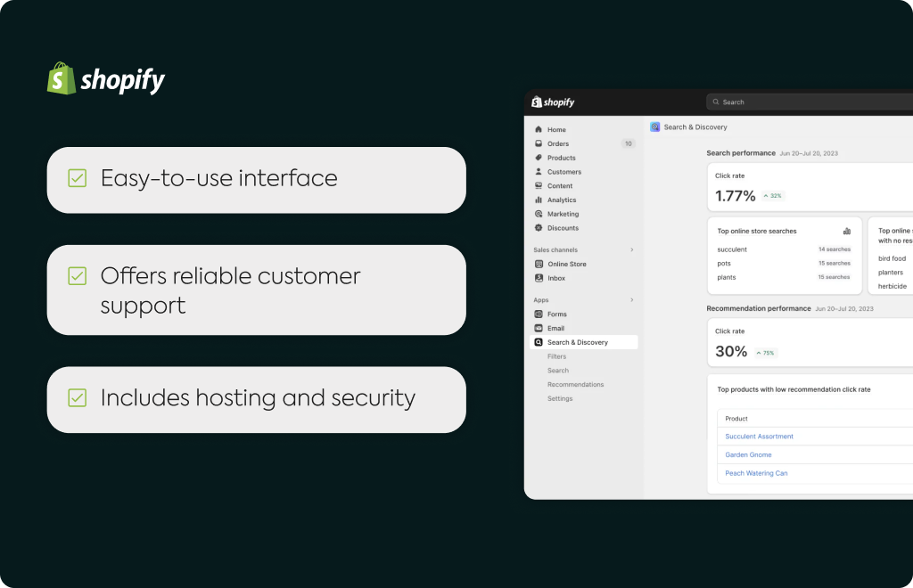Click the 75% recommendation increase badge
This screenshot has width=913, height=588.
click(765, 353)
